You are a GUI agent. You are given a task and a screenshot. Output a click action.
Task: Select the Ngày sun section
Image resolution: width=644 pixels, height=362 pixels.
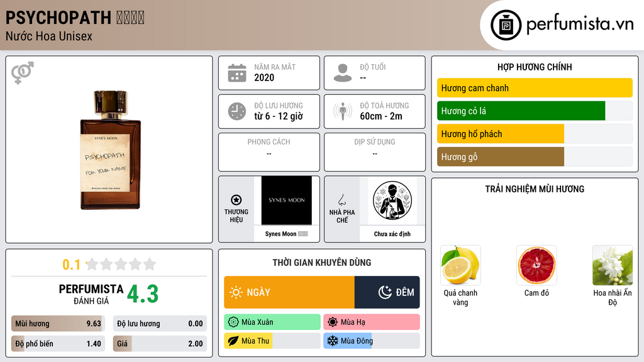[x=289, y=292]
